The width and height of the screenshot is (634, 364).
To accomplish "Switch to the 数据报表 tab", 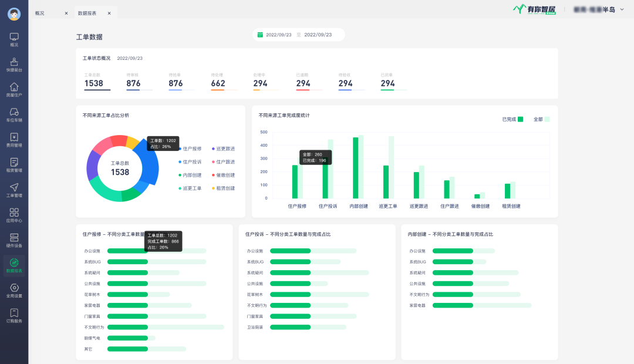I will point(87,14).
